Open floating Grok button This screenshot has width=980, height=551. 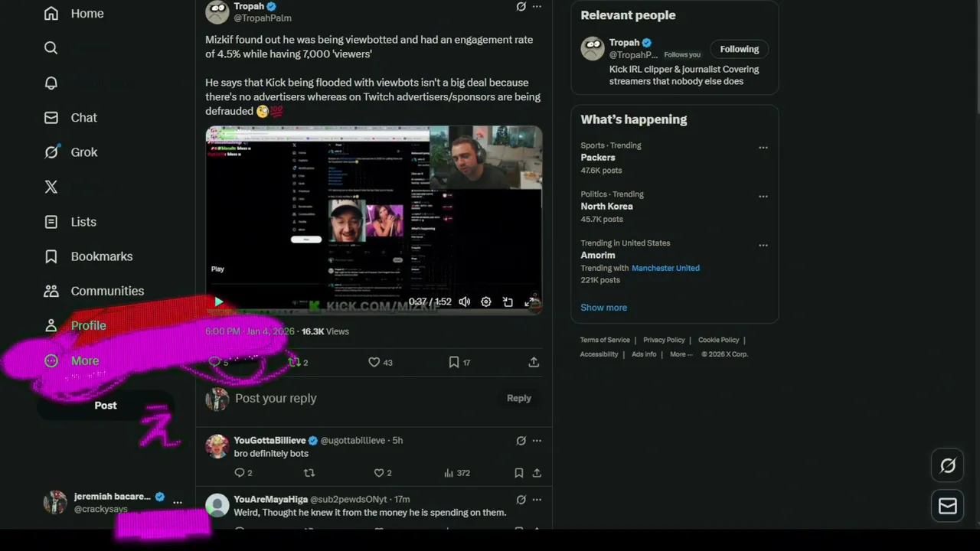(948, 465)
